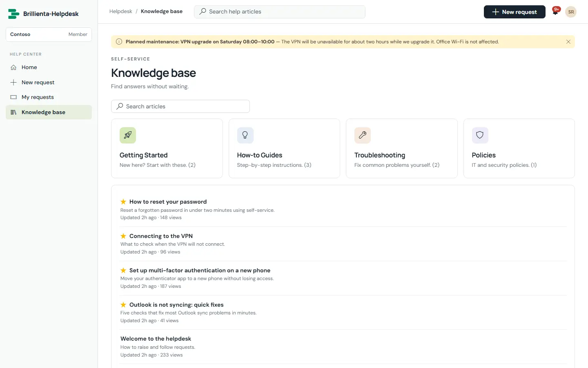The image size is (588, 368).
Task: Open Outlook is not syncing: quick fixes
Action: pyautogui.click(x=176, y=305)
